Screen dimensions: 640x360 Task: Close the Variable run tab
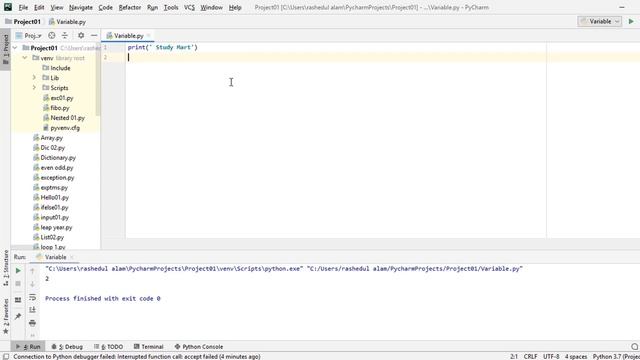pos(72,257)
